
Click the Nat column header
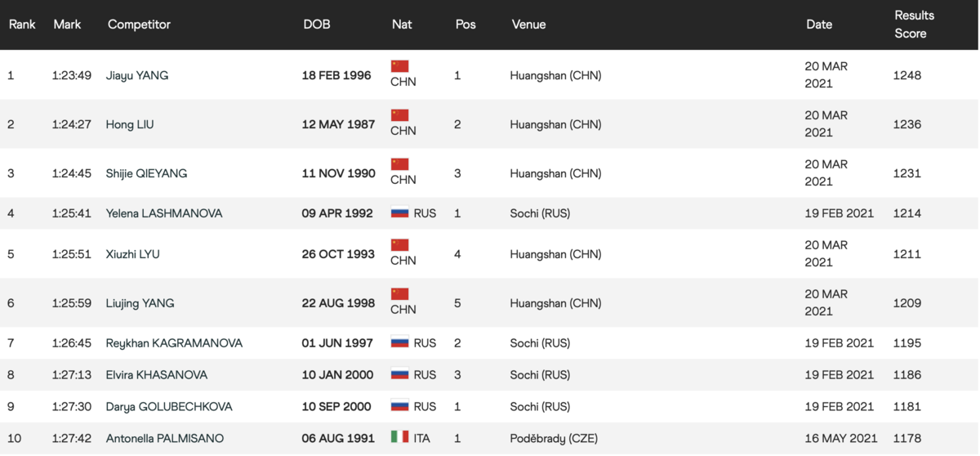pos(402,25)
